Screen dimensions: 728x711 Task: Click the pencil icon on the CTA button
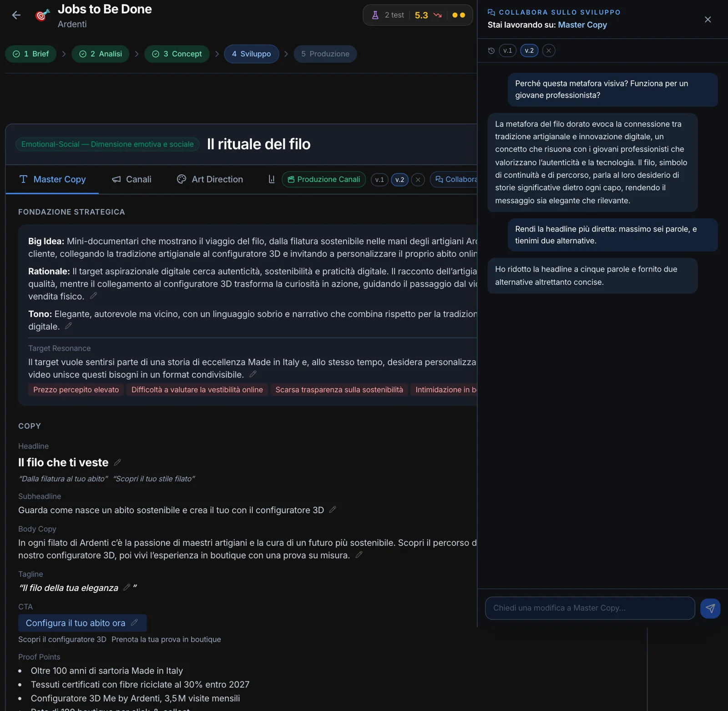coord(134,622)
